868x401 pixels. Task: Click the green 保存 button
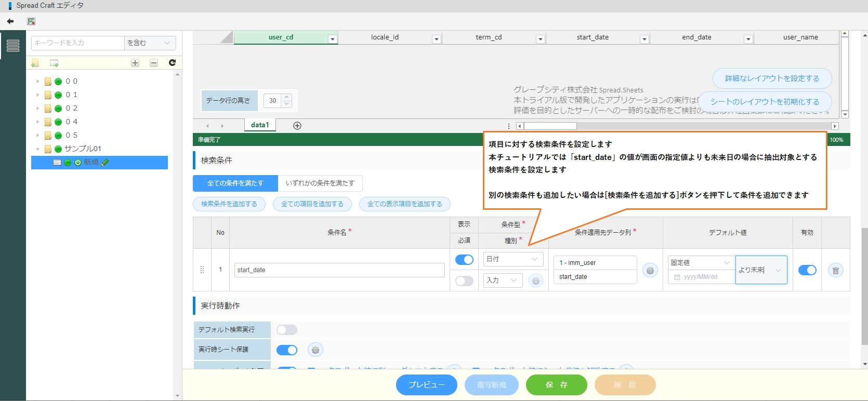click(556, 385)
